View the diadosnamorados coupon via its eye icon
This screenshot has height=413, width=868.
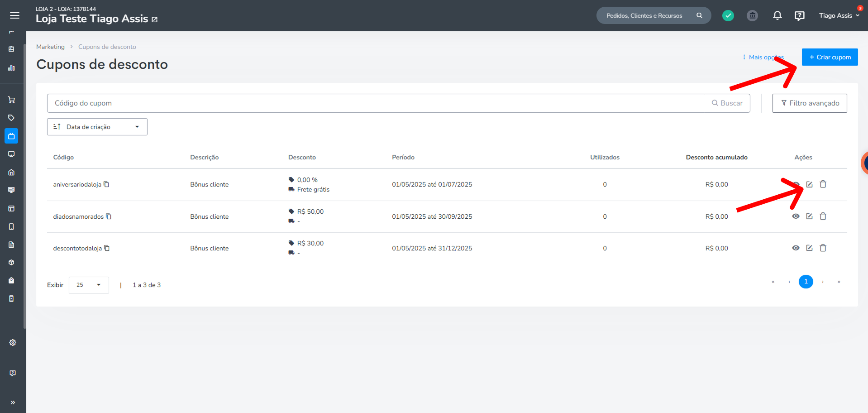pos(796,216)
